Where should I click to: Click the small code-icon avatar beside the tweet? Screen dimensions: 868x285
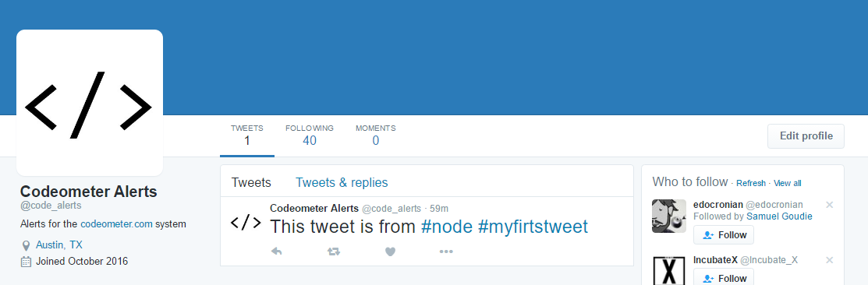pos(246,223)
